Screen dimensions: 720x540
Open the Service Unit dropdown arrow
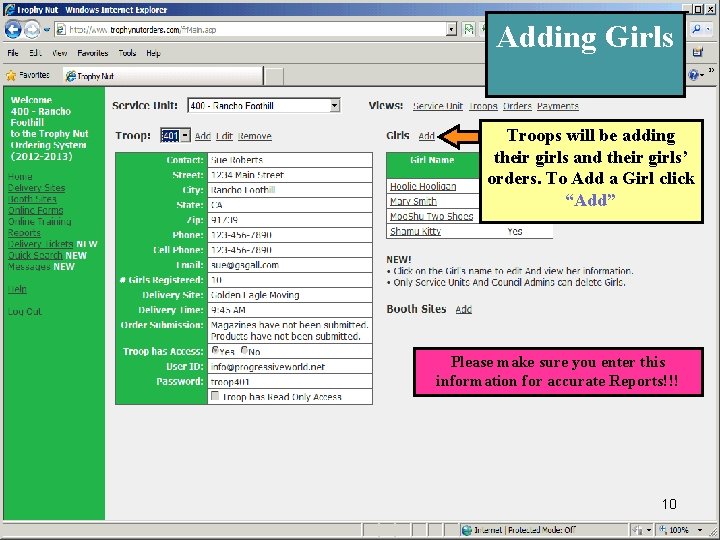tap(335, 106)
